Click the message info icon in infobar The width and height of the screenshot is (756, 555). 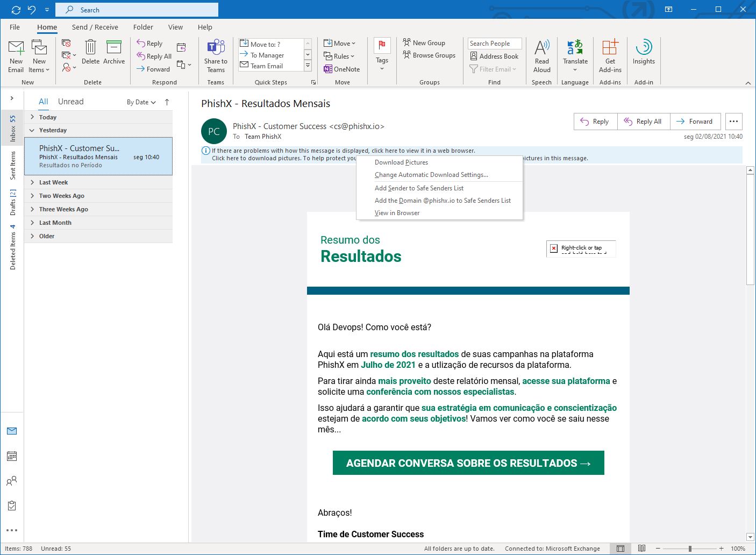coord(205,151)
